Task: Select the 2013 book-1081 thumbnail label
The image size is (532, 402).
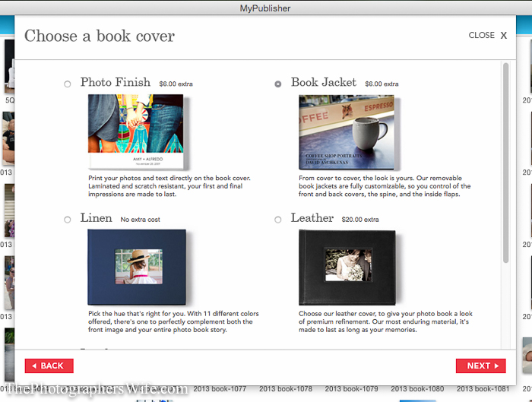Action: click(x=483, y=389)
